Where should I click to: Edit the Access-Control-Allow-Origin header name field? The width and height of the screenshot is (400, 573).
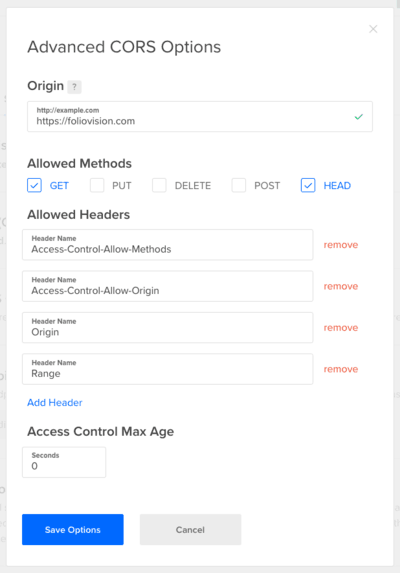[168, 286]
